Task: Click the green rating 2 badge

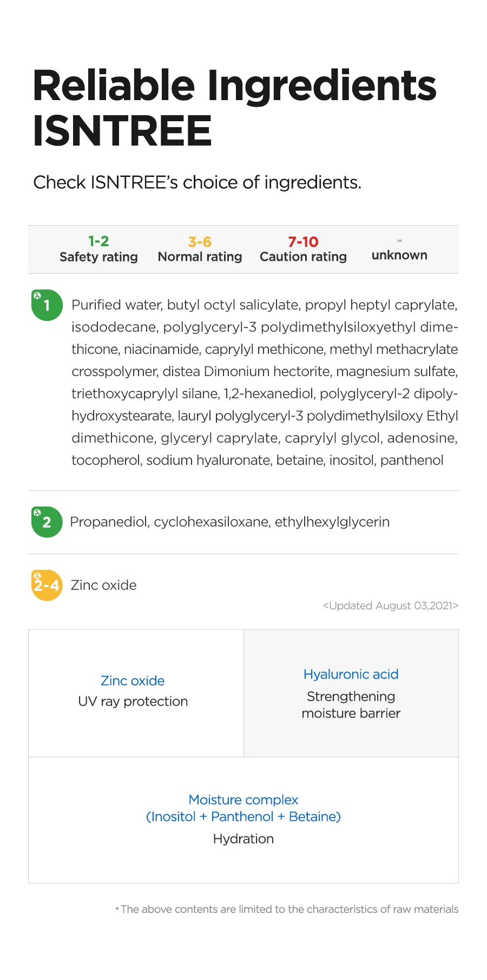Action: point(47,522)
